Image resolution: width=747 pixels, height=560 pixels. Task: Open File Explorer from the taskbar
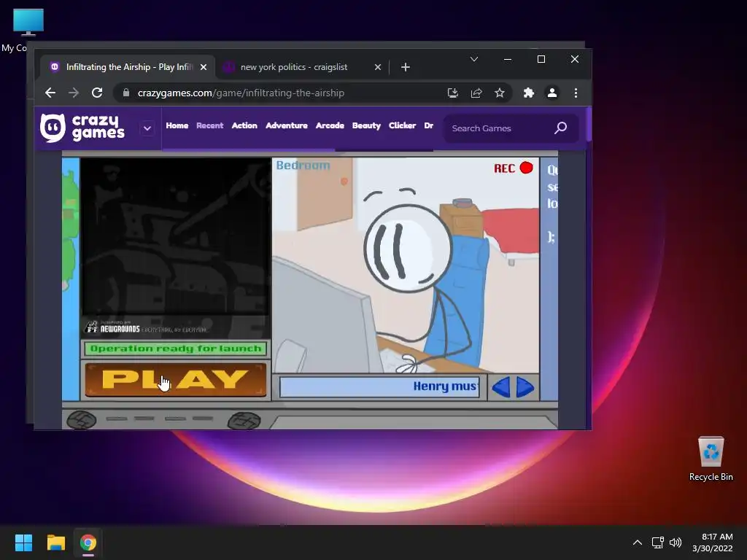(55, 542)
